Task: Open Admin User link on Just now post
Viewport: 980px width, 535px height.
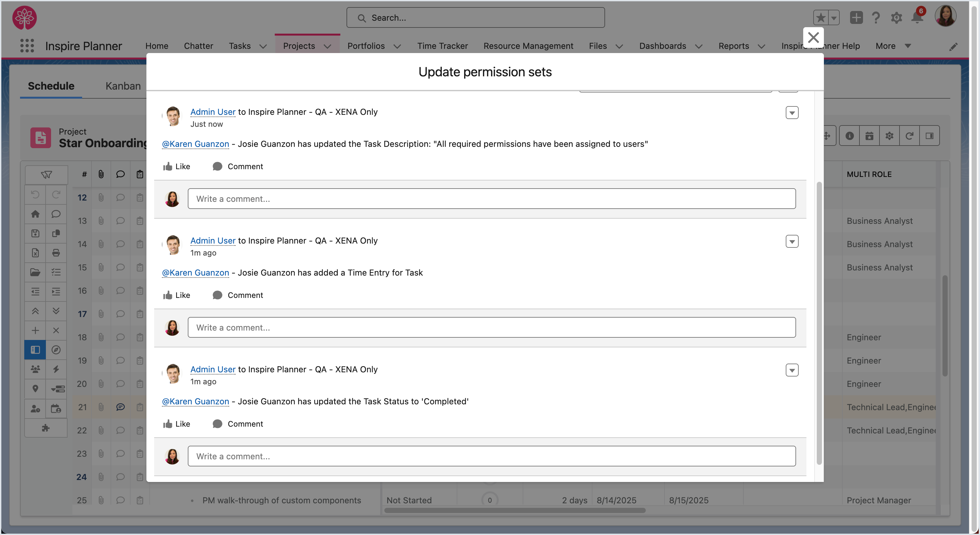Action: [213, 112]
